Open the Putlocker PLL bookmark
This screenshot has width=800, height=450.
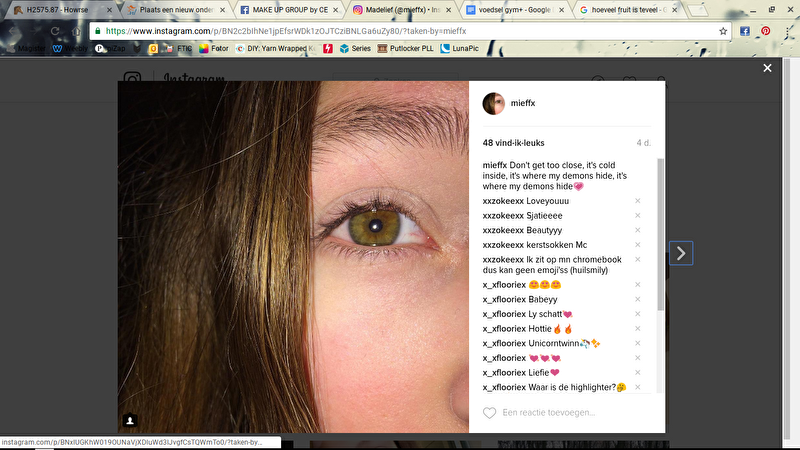(x=406, y=48)
